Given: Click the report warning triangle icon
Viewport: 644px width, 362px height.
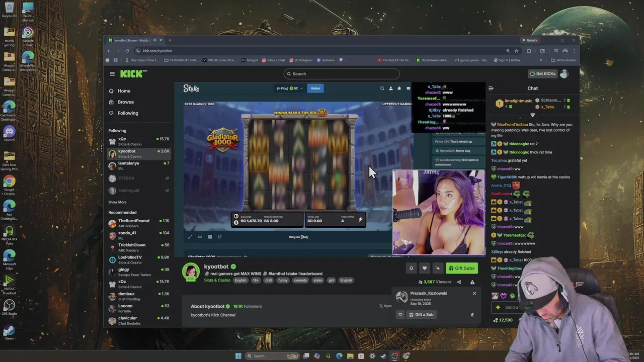Looking at the screenshot, I should (x=472, y=282).
